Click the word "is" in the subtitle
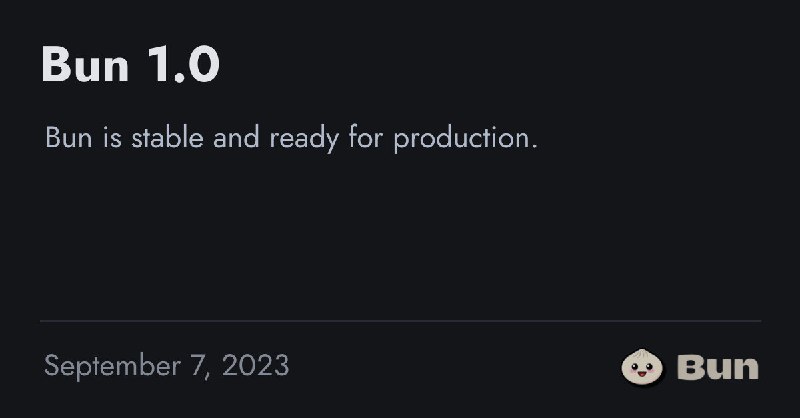The image size is (800, 418). (112, 138)
